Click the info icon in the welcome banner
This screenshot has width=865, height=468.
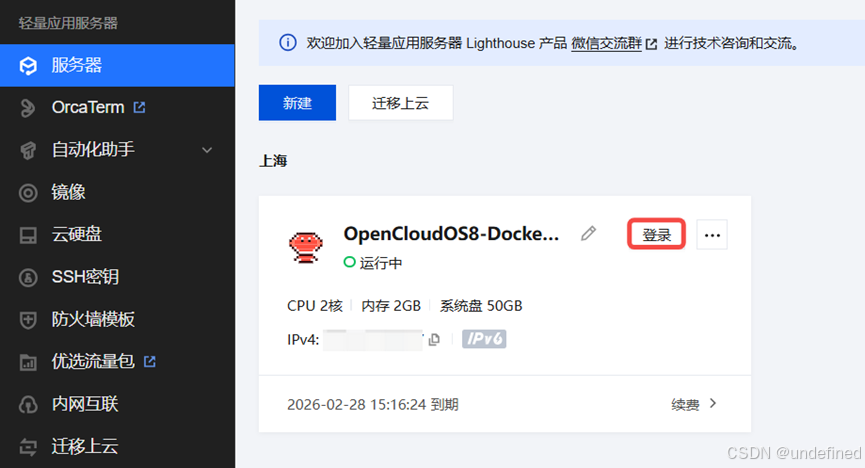[287, 42]
